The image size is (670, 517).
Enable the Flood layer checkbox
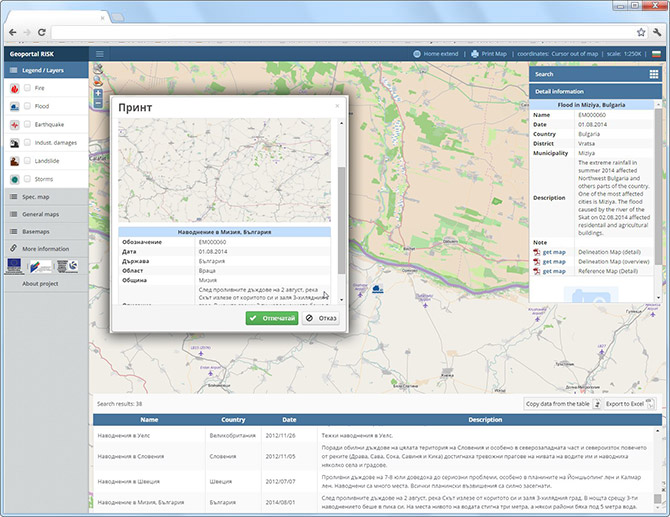27,106
